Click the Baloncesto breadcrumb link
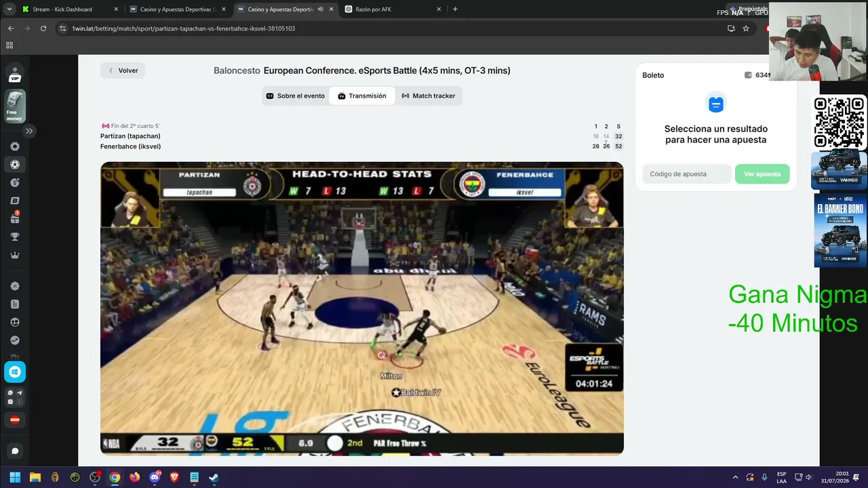868x488 pixels. pyautogui.click(x=237, y=70)
